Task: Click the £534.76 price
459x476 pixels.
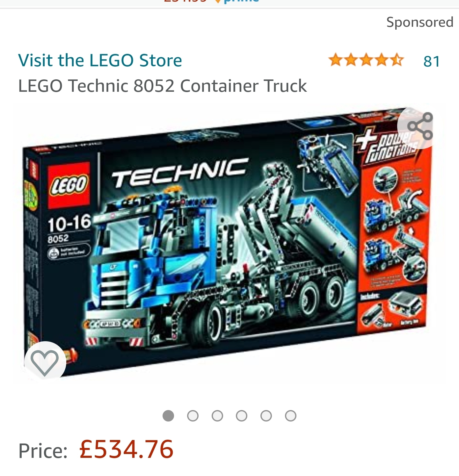Action: coord(126,449)
